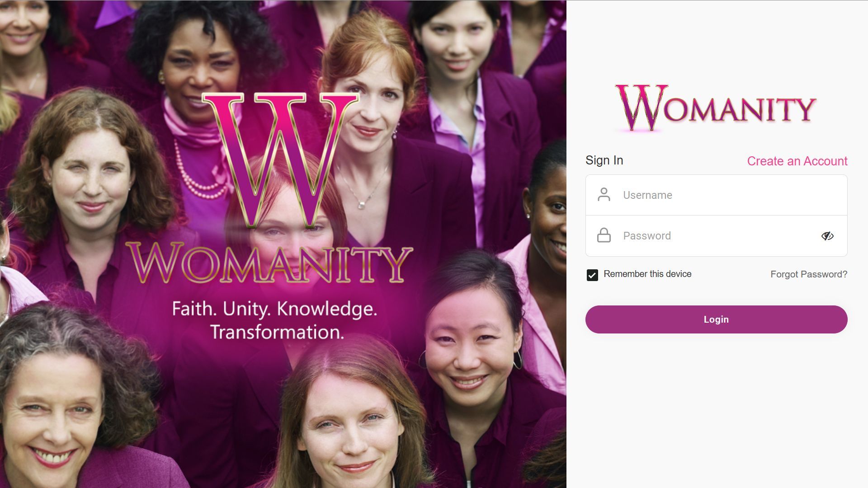Screen dimensions: 868x488
Task: Click the Username placeholder text
Action: (x=647, y=195)
